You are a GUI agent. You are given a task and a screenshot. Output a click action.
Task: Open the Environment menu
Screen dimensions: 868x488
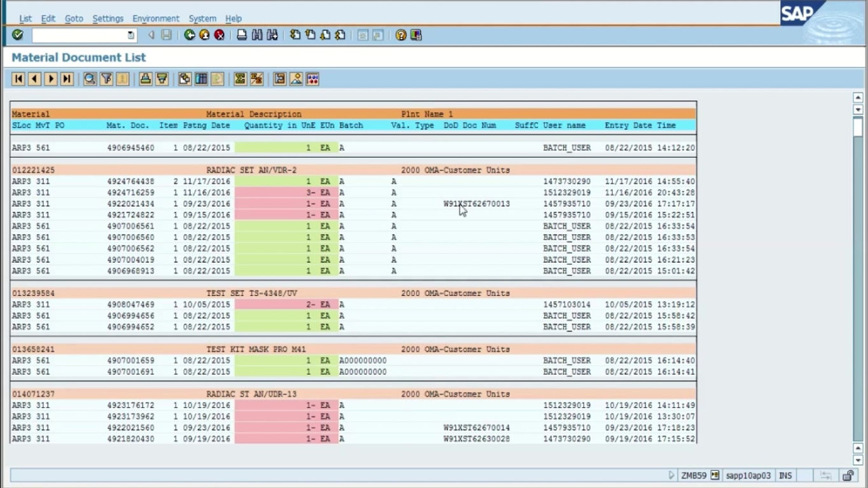click(x=156, y=18)
